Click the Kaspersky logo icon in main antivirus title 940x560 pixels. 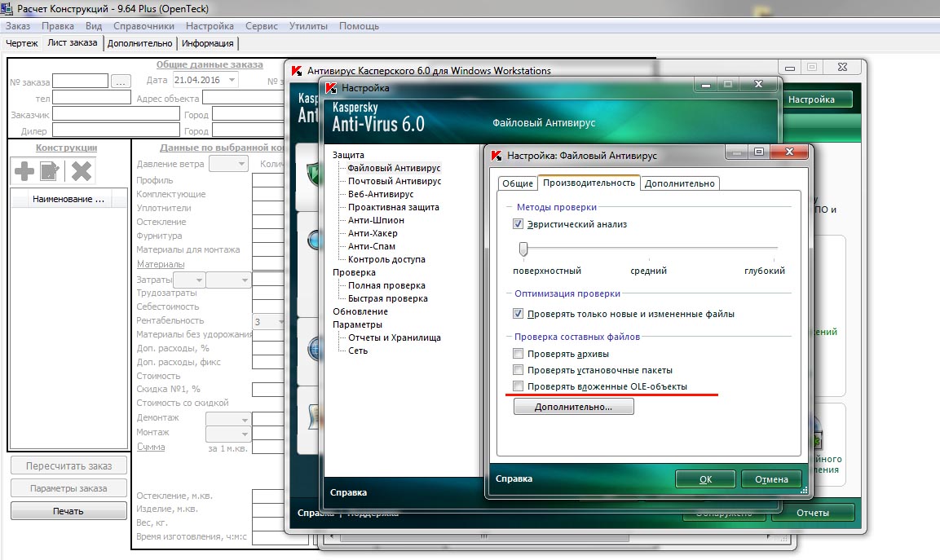pyautogui.click(x=296, y=71)
